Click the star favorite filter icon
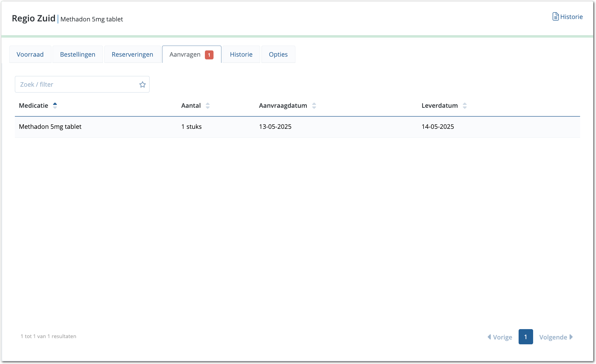This screenshot has width=596, height=364. (x=142, y=85)
